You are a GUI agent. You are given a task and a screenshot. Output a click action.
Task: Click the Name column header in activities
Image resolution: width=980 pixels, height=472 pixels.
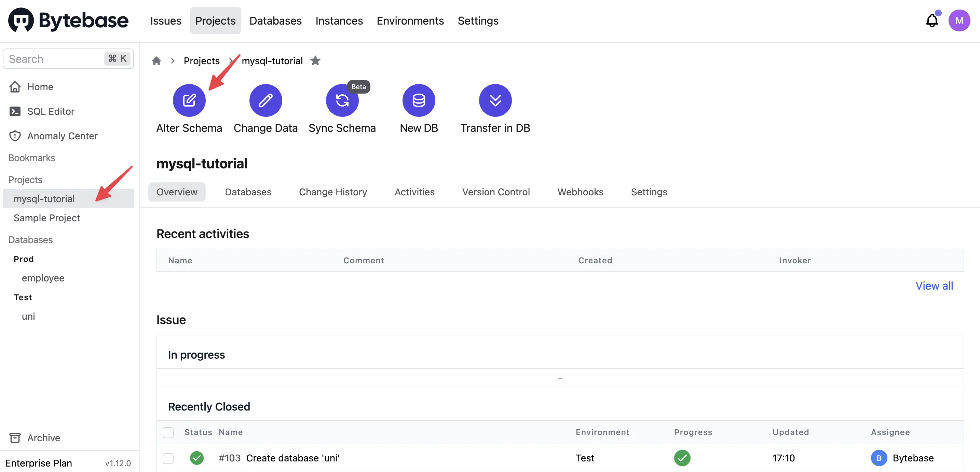(x=180, y=261)
